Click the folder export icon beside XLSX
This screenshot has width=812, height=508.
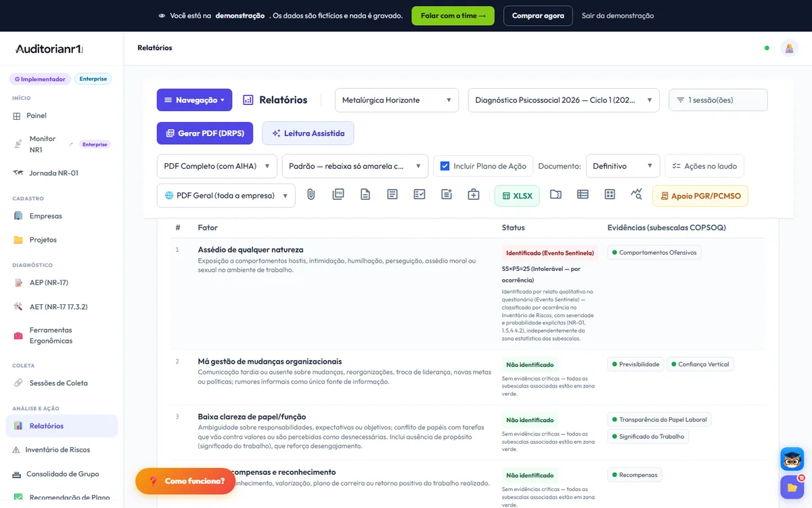(556, 195)
